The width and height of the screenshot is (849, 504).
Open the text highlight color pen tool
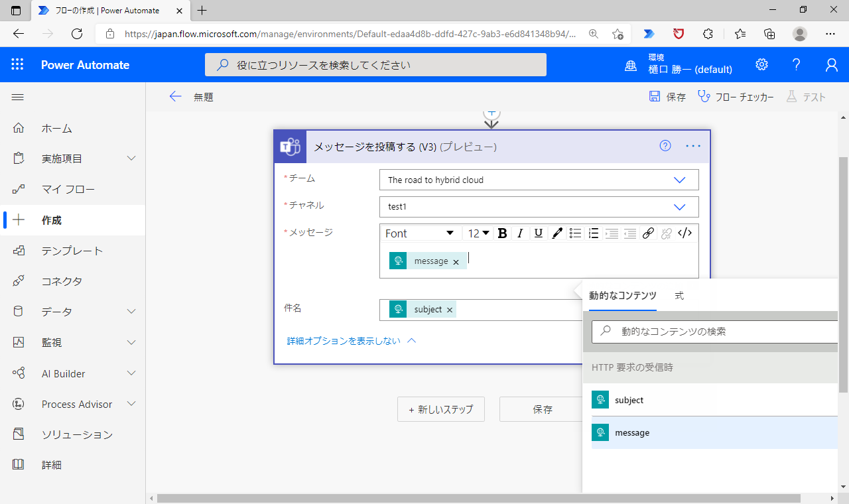pyautogui.click(x=557, y=233)
